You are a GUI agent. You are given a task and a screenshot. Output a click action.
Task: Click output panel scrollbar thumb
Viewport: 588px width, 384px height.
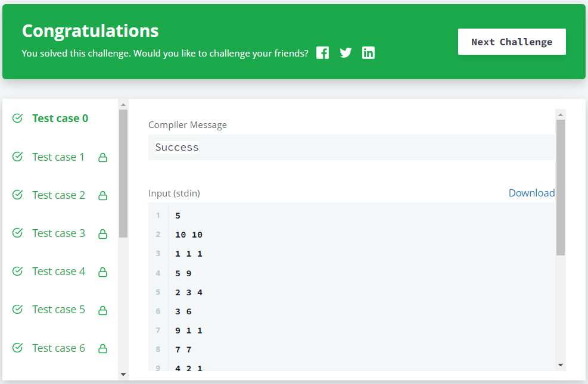(561, 188)
